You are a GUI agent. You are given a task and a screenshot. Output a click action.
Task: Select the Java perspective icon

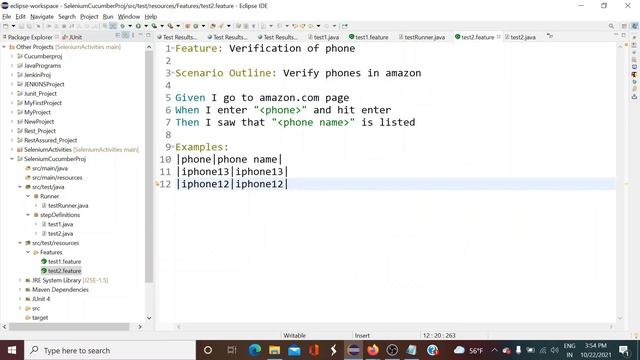635,26
